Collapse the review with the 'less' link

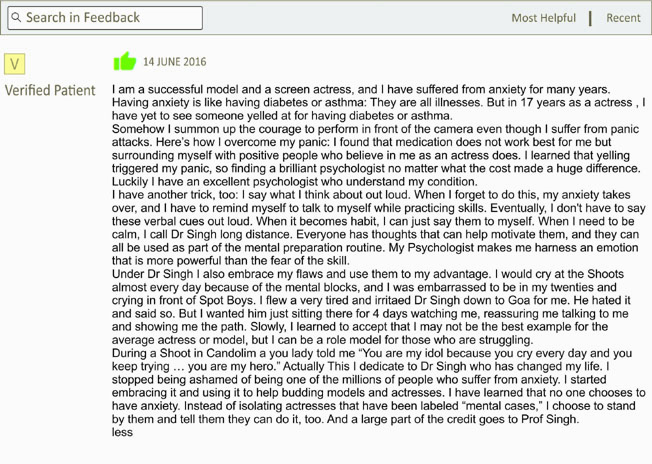[x=122, y=432]
